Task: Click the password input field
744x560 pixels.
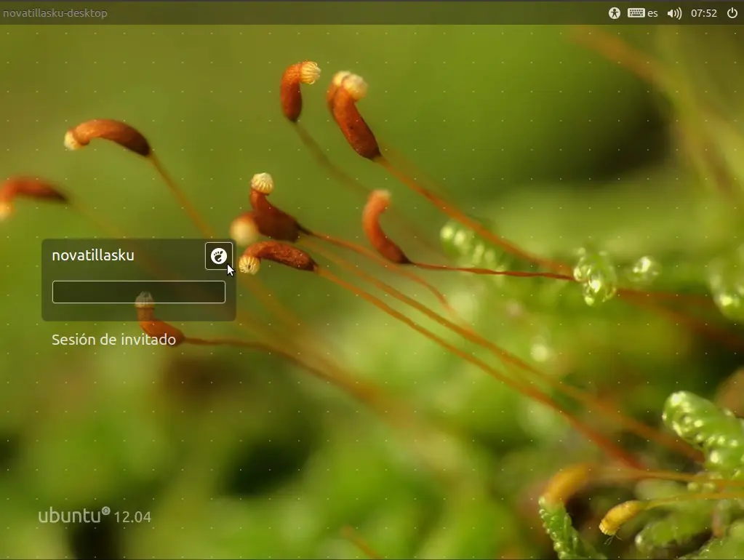Action: point(139,292)
